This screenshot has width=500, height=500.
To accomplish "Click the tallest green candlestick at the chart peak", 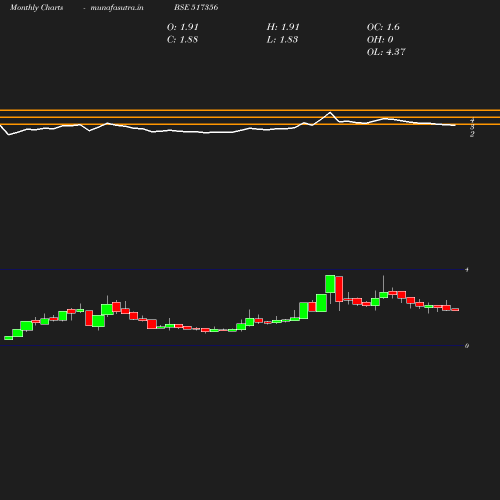I will point(330,284).
